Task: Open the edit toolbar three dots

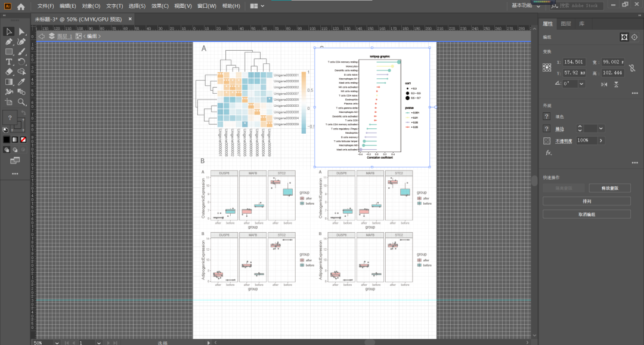Action: (x=15, y=174)
